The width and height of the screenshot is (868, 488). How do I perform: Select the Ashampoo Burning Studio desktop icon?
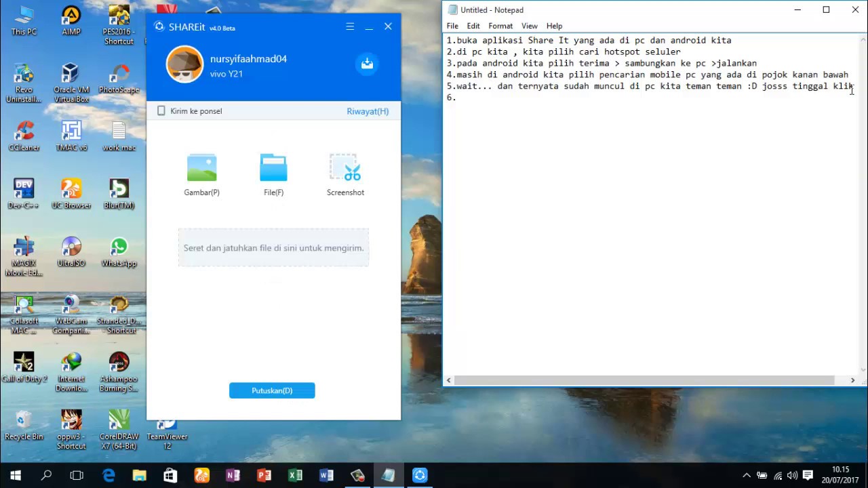(119, 372)
